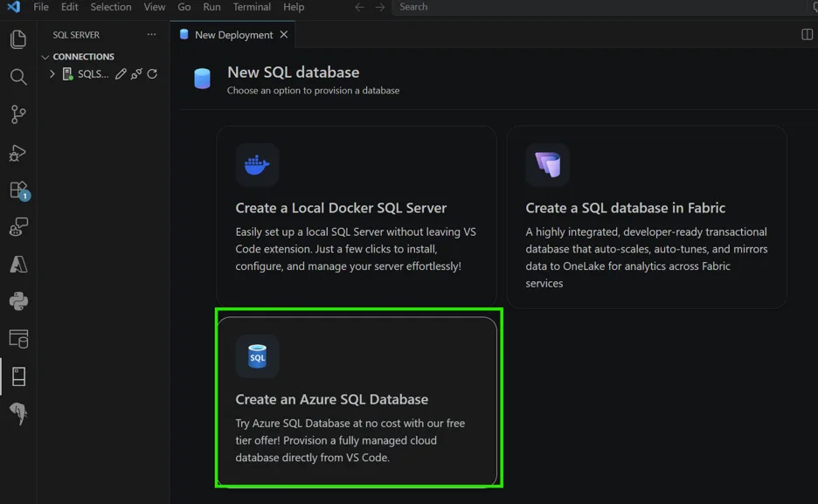The height and width of the screenshot is (504, 818).
Task: Choose Create an Azure SQL Database
Action: (357, 401)
